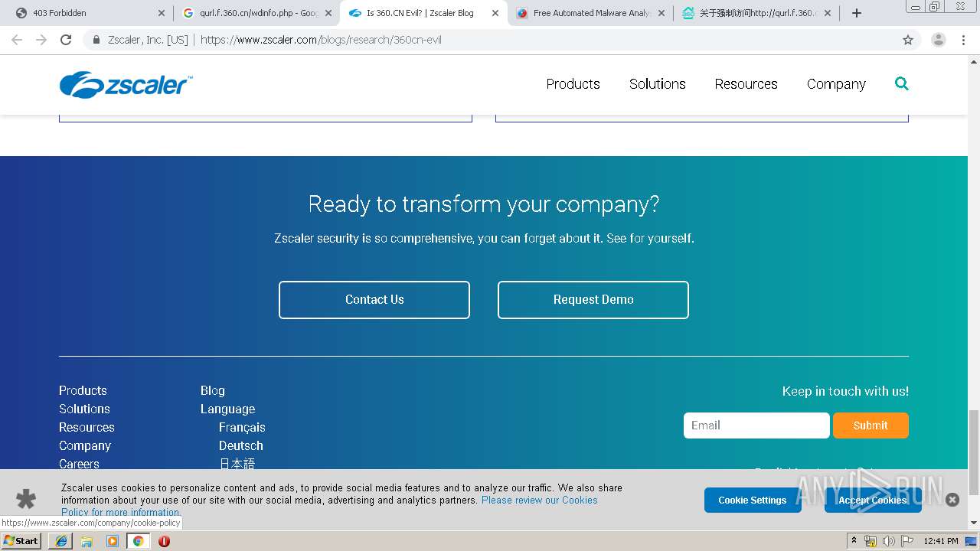The image size is (980, 551).
Task: Open footer Resources link
Action: pyautogui.click(x=87, y=427)
